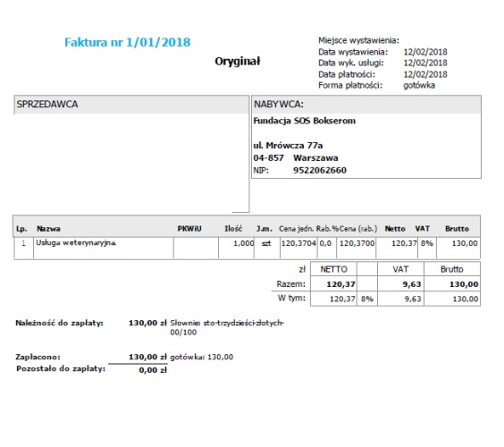Viewport: 504px width, 447px height.
Task: Select the Brutto column header in summary
Action: coord(452,269)
